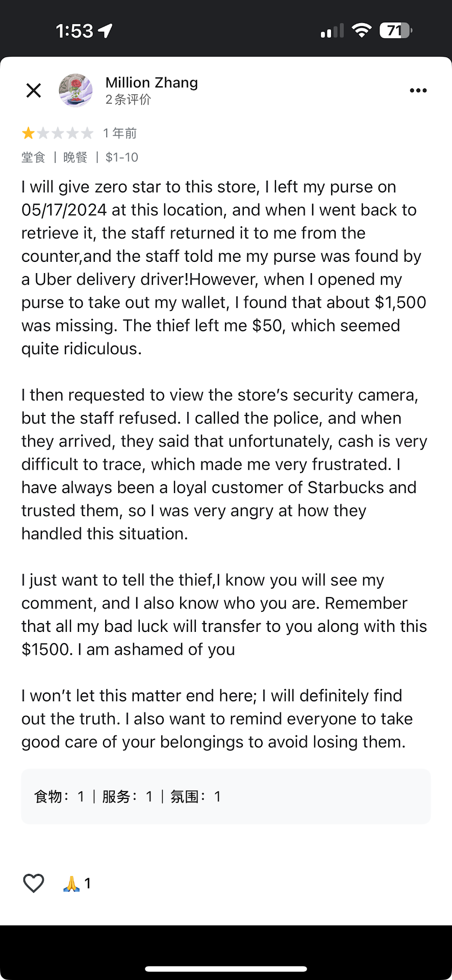The height and width of the screenshot is (980, 452).
Task: Tap the 1:53 status bar clock
Action: click(x=74, y=31)
